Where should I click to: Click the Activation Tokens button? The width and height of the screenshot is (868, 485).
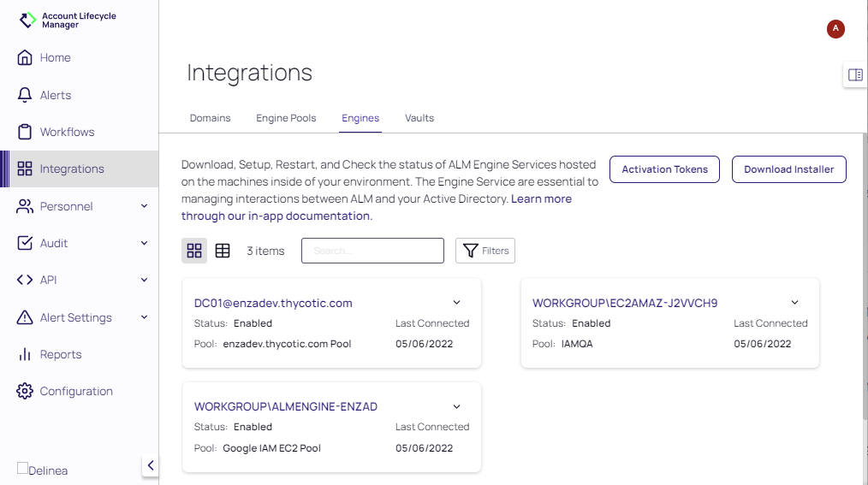coord(664,169)
